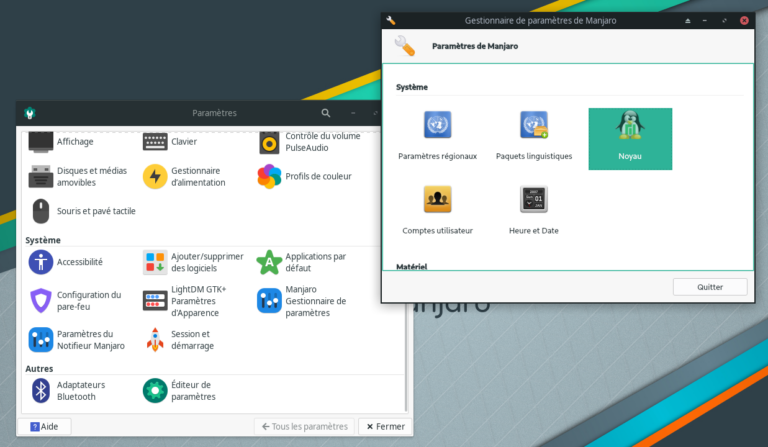Click the Aide help button
This screenshot has width=768, height=447.
click(x=44, y=426)
